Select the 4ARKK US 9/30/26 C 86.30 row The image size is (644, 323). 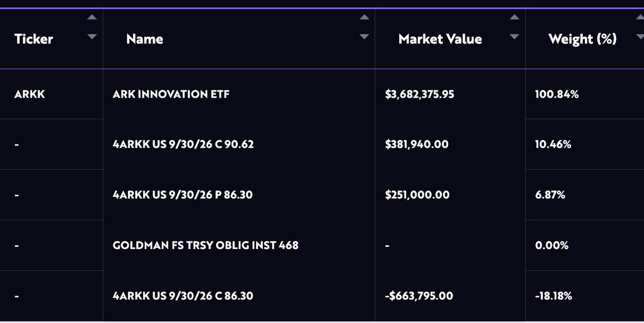coord(182,296)
